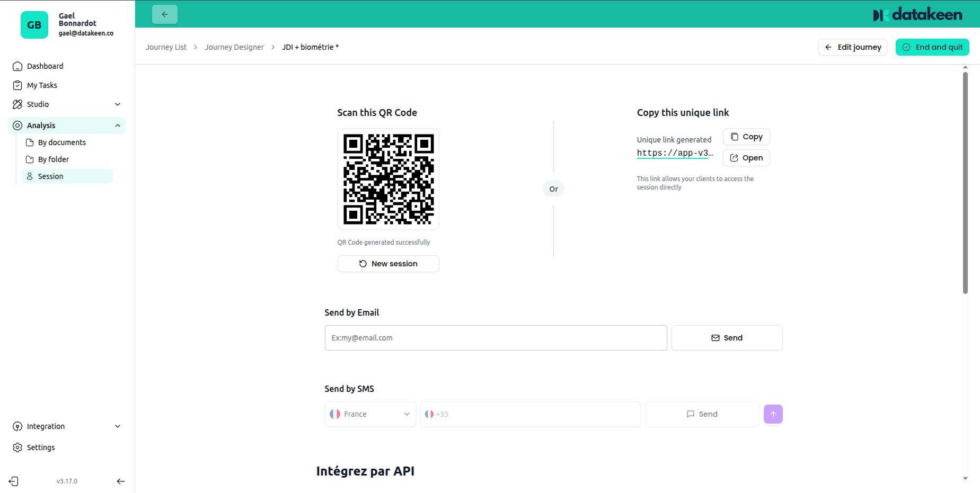
Task: Click the QR code image
Action: 389,179
